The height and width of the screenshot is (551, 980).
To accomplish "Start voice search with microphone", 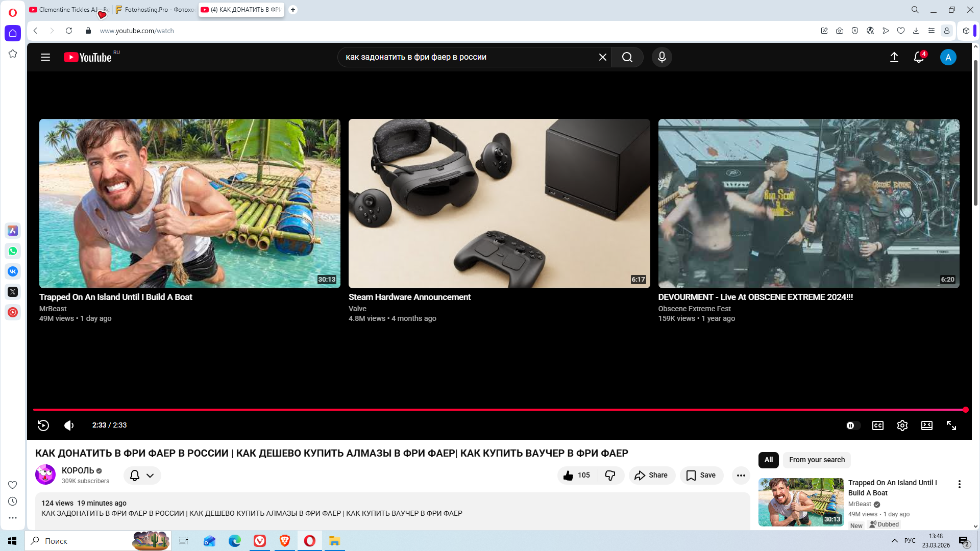I will click(x=661, y=57).
